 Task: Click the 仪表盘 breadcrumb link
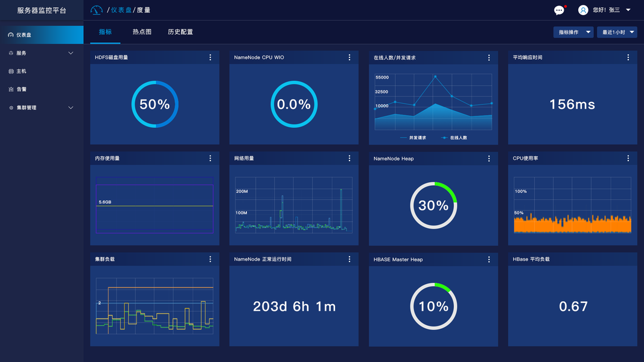tap(121, 10)
